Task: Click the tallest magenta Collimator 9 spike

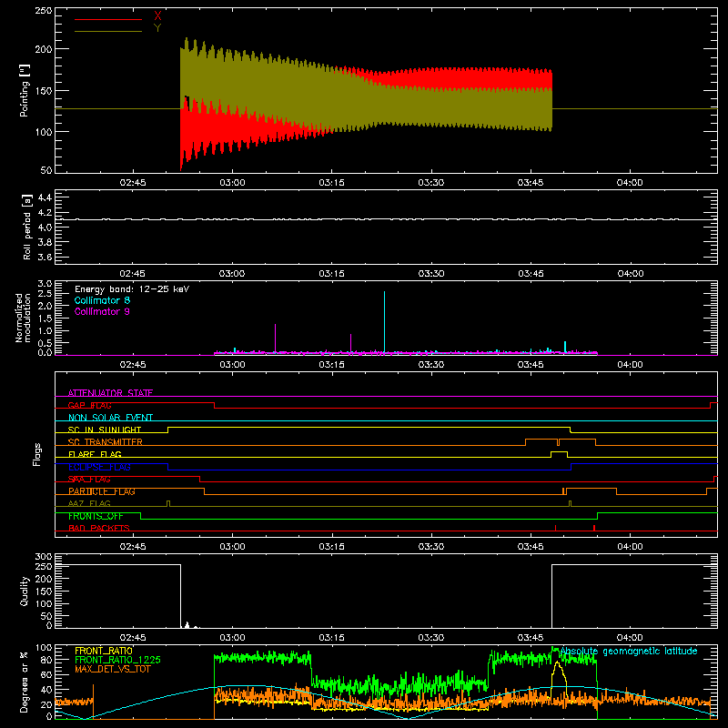Action: [276, 338]
